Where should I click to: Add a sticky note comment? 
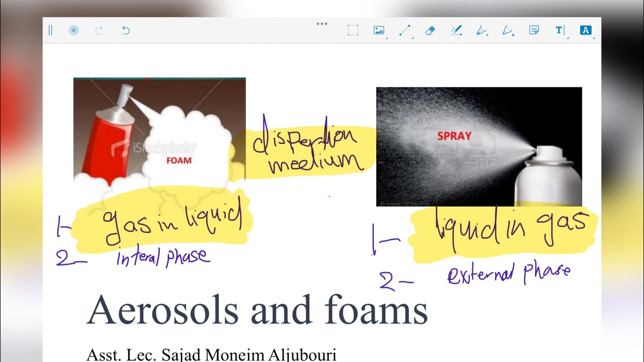point(534,30)
